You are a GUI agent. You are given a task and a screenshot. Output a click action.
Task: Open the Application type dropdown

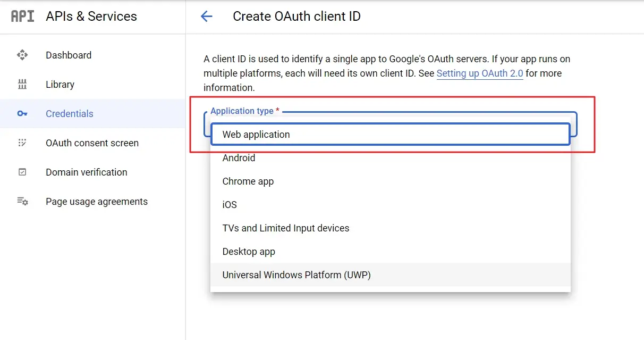tap(391, 134)
